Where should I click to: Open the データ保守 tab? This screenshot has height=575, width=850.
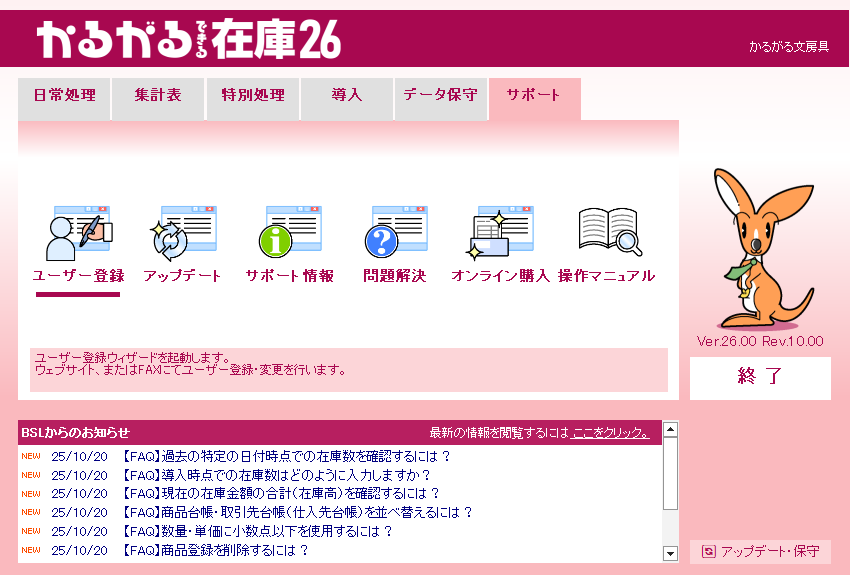click(441, 96)
